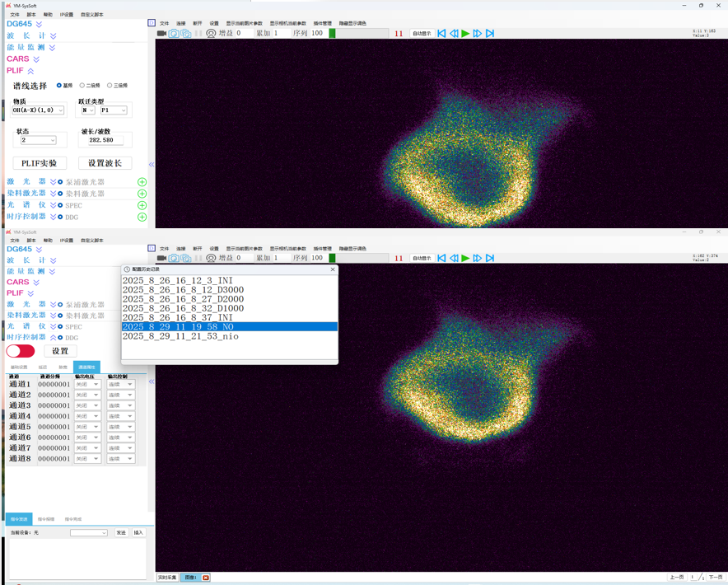
Task: Click the 设置波长 button
Action: (x=105, y=163)
